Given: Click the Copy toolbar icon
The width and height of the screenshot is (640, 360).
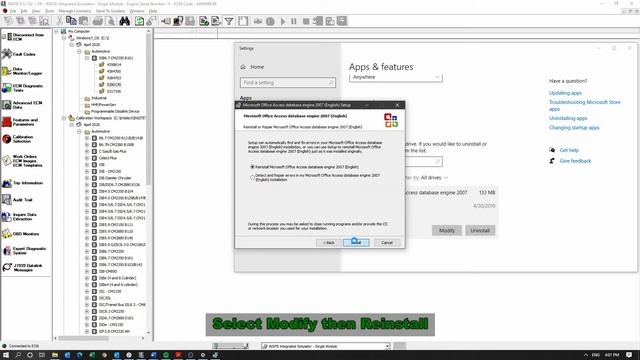Looking at the screenshot, I should [71, 21].
